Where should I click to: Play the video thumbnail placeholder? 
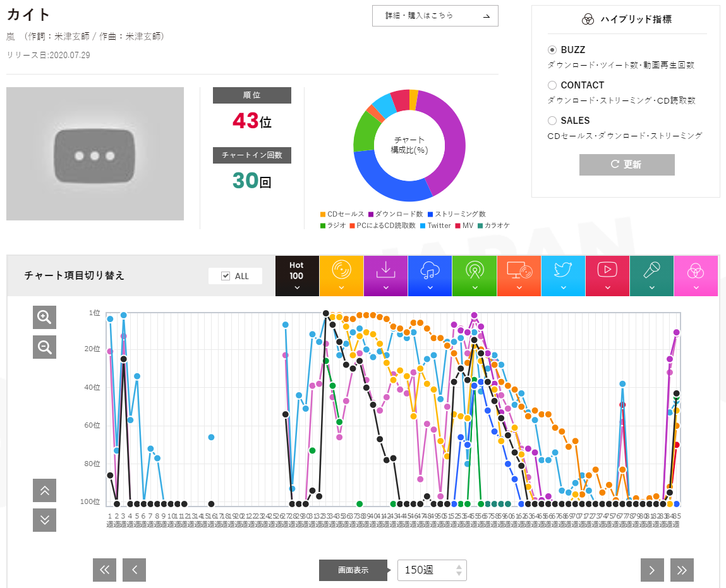click(95, 153)
